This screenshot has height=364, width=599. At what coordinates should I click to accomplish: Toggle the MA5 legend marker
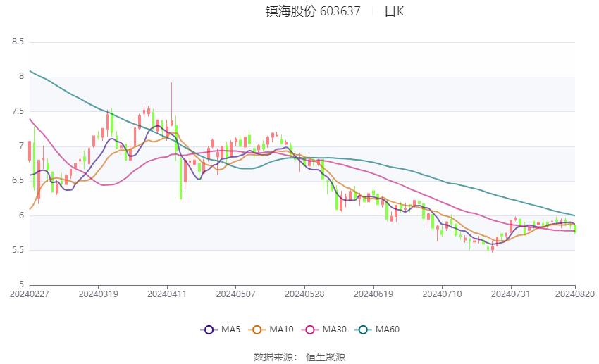209,330
